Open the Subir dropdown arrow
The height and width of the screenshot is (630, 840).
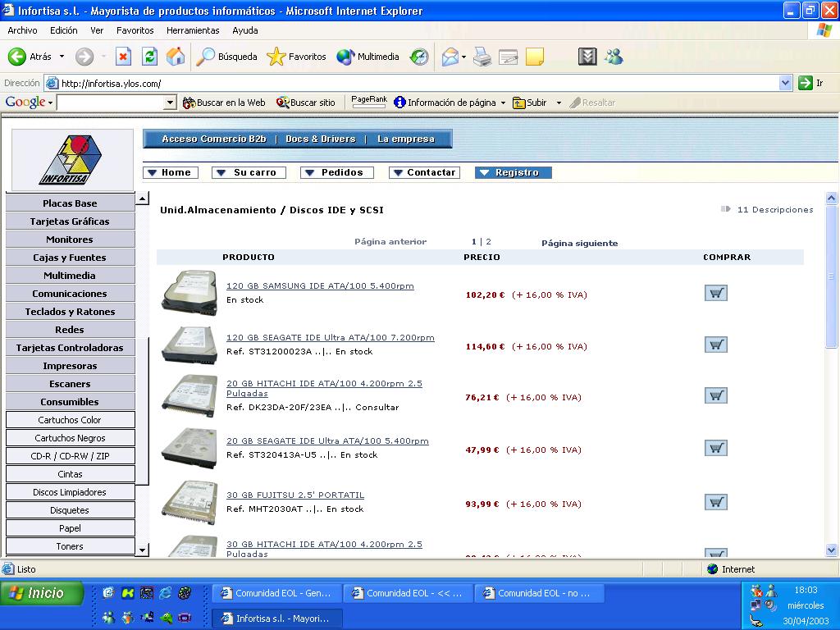[559, 103]
